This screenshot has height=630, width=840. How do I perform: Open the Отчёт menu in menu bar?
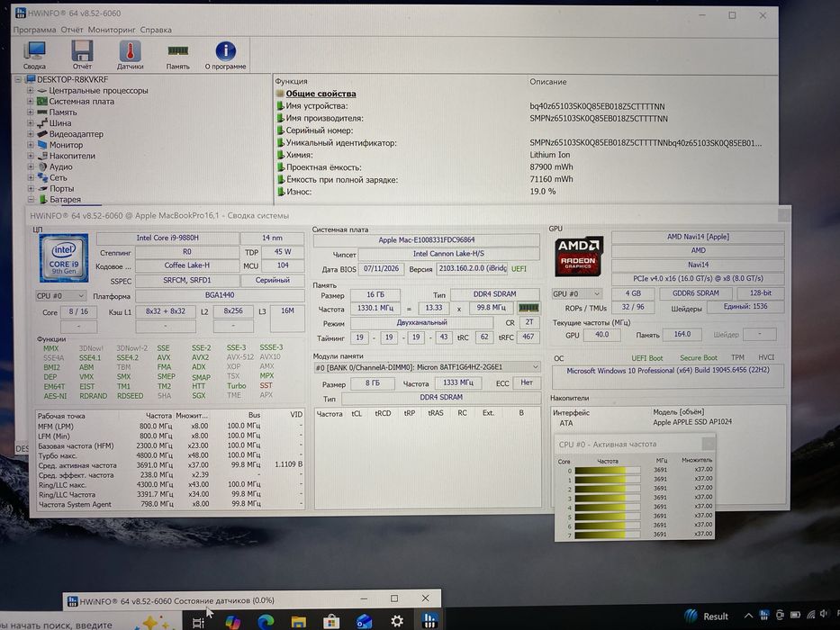[x=72, y=30]
